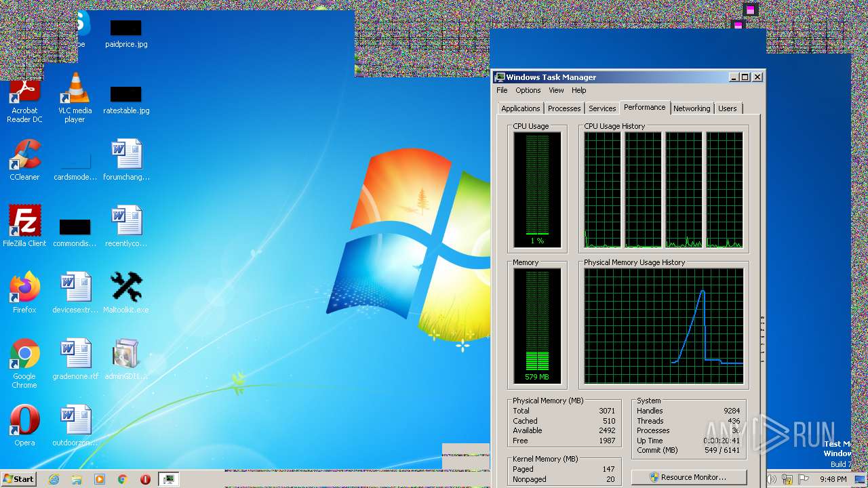Click Action Center flag tray icon
The width and height of the screenshot is (868, 488).
point(804,479)
